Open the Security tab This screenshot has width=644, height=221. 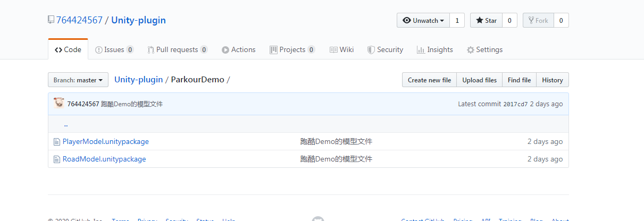pos(386,49)
